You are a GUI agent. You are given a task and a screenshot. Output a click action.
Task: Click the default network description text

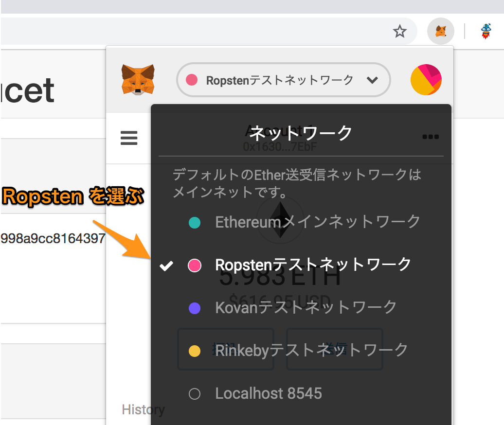coord(297,183)
